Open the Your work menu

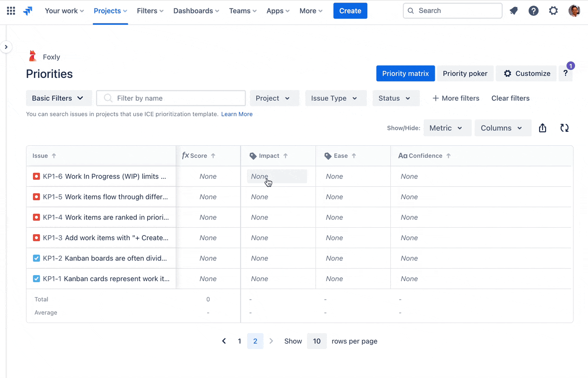point(64,11)
